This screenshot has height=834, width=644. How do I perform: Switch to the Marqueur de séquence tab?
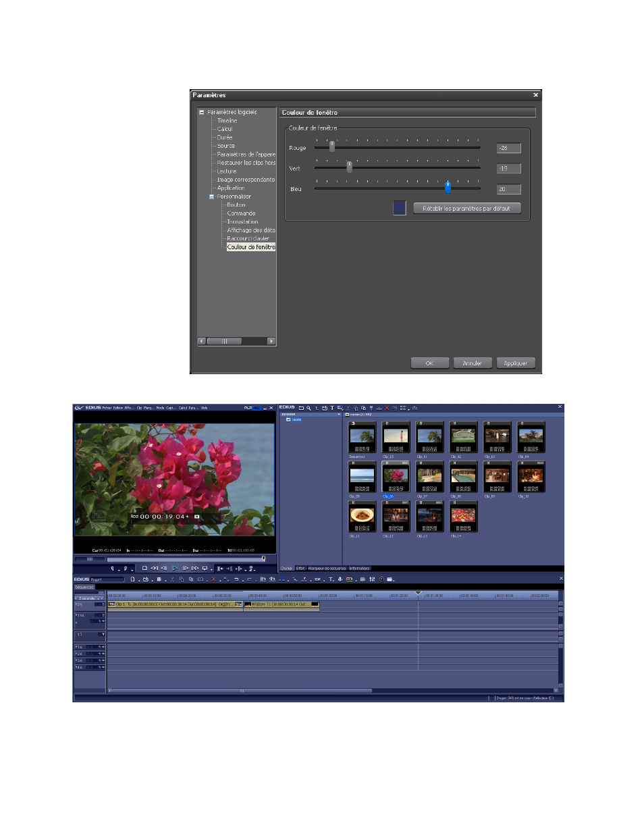point(327,569)
